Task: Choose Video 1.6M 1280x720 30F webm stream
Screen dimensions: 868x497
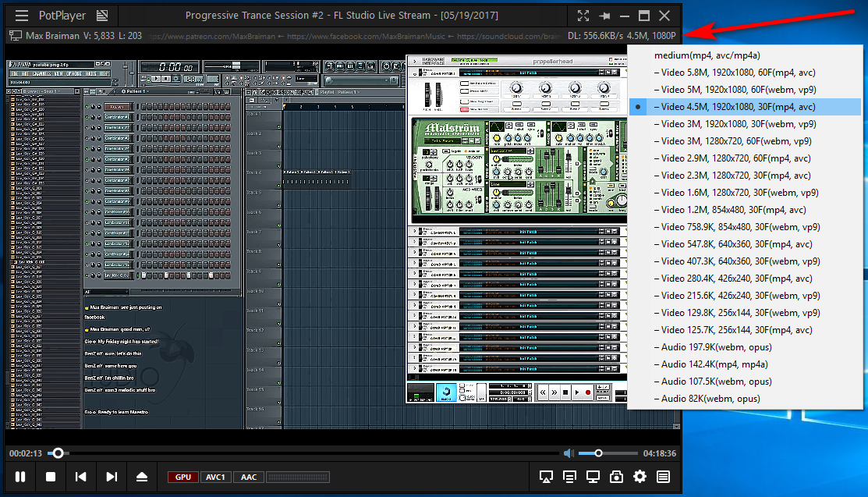Action: [745, 193]
